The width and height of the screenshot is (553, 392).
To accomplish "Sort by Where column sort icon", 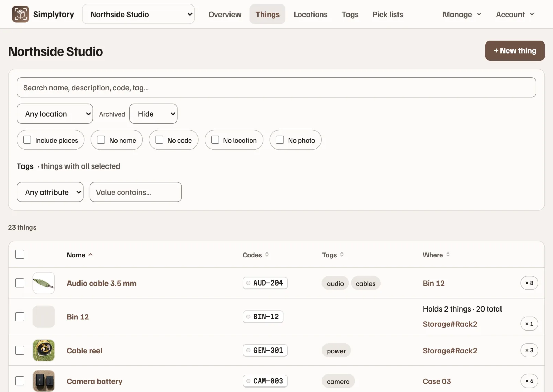I will coord(448,255).
